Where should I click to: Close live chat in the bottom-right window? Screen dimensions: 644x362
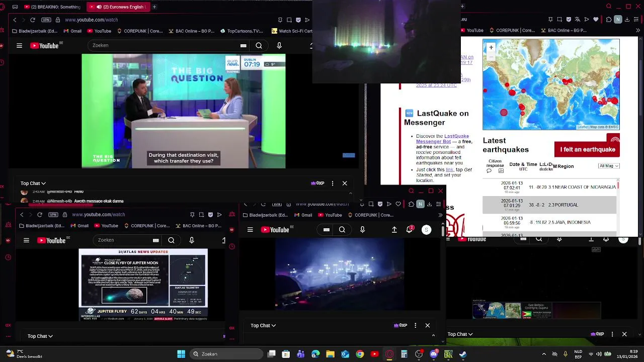(x=624, y=334)
